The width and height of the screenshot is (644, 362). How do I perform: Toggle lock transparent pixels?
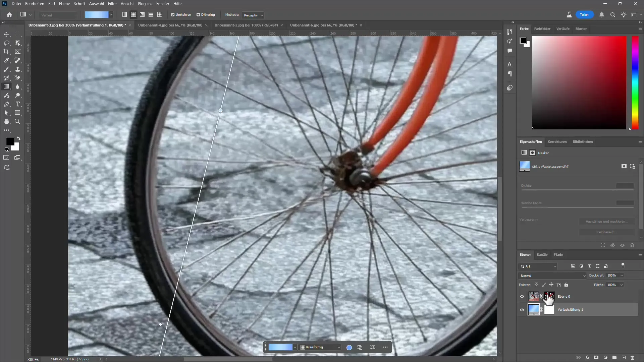[x=536, y=285]
